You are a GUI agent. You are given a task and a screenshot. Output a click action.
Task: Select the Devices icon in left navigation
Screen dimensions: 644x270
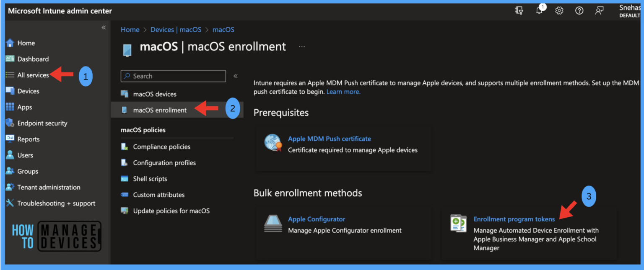pos(10,91)
